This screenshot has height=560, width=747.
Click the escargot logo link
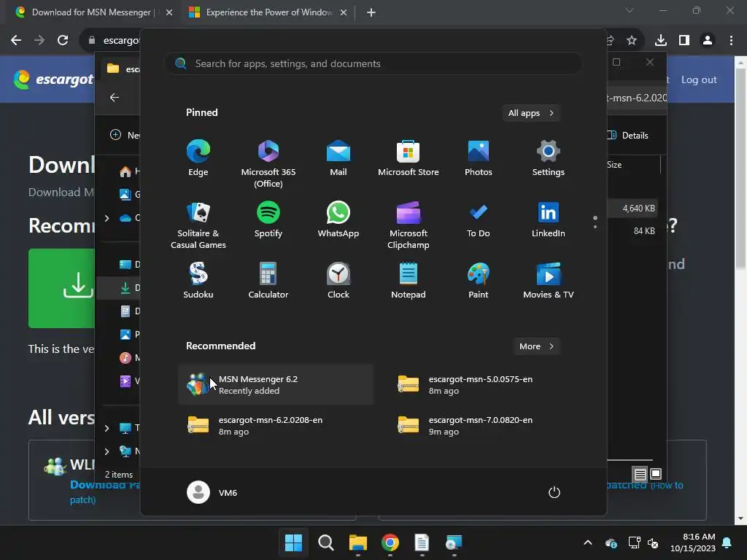tap(53, 79)
